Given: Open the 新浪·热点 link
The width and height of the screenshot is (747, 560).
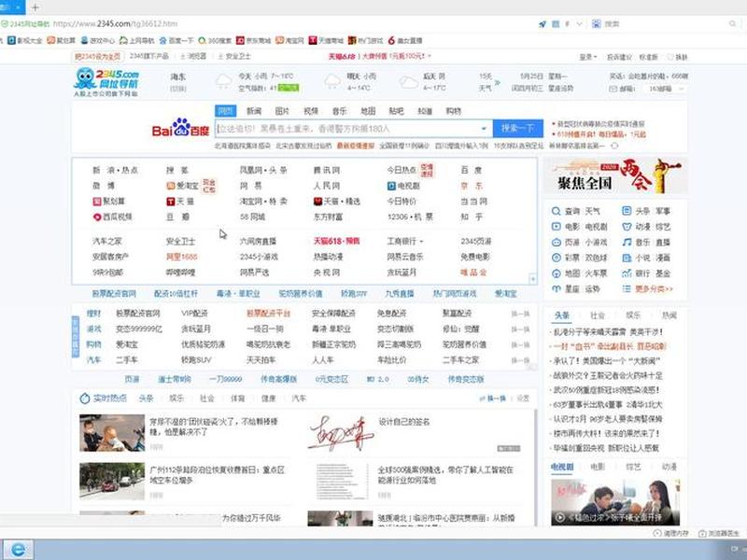Looking at the screenshot, I should (x=115, y=170).
